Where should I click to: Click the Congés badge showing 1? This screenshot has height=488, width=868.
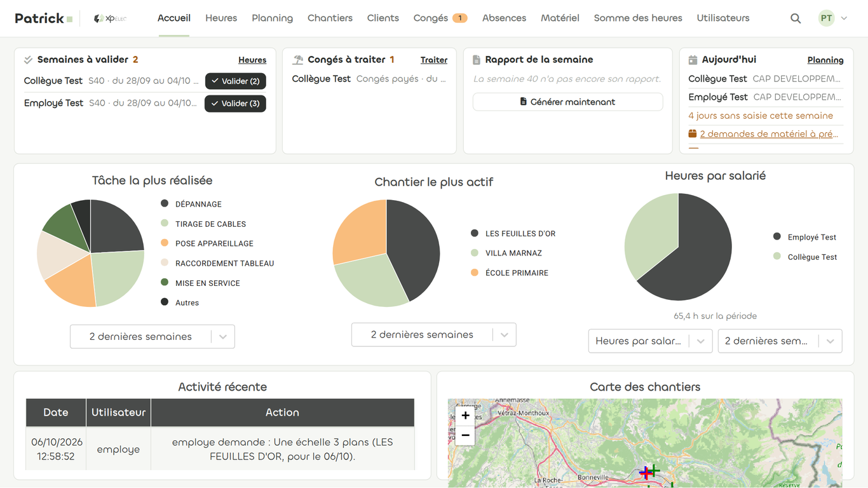(459, 18)
